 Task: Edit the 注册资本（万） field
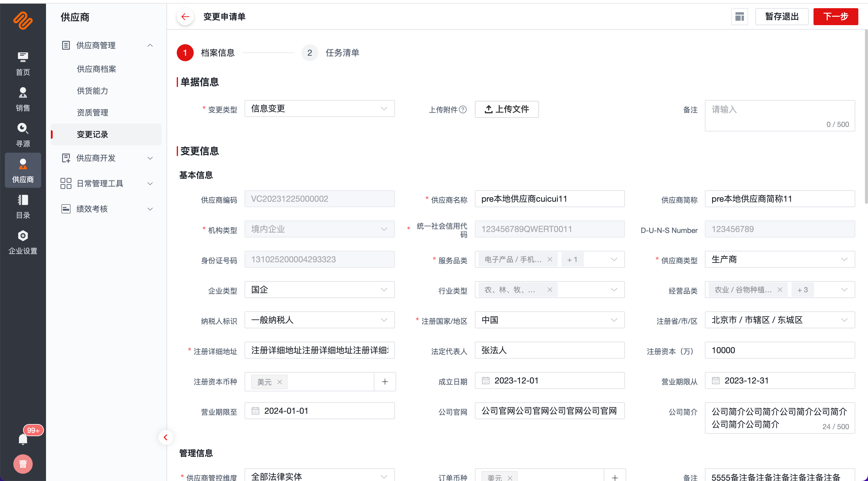[x=780, y=350]
